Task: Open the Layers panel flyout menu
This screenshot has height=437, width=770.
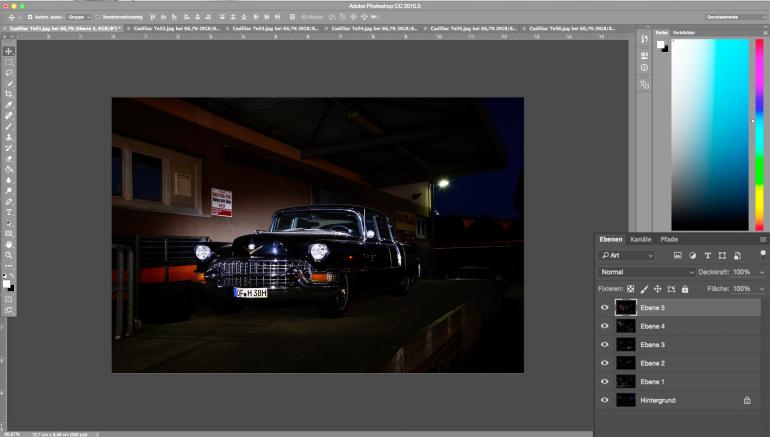Action: tap(763, 240)
